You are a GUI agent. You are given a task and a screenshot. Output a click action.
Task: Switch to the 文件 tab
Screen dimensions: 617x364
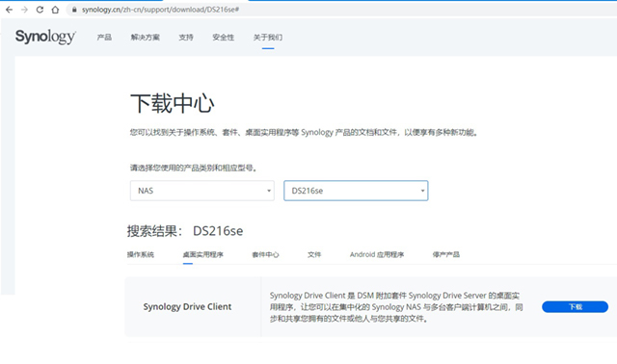tap(314, 255)
